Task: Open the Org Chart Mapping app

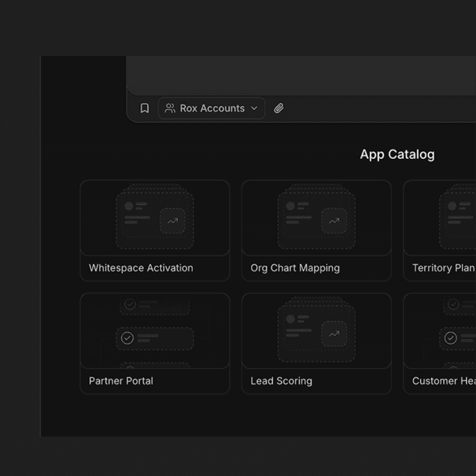Action: (295, 268)
